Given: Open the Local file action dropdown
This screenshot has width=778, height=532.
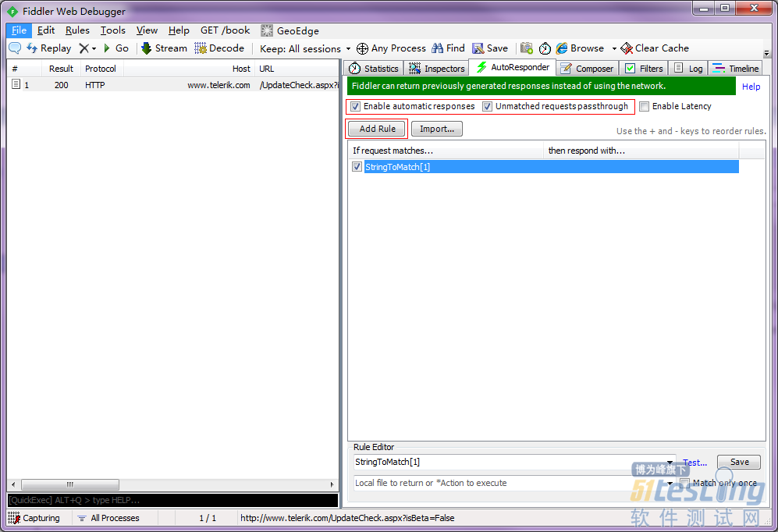Looking at the screenshot, I should [670, 483].
